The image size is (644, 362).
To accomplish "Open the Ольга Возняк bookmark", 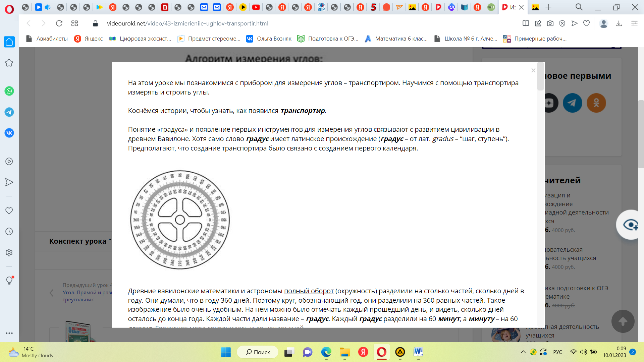I will pos(269,39).
